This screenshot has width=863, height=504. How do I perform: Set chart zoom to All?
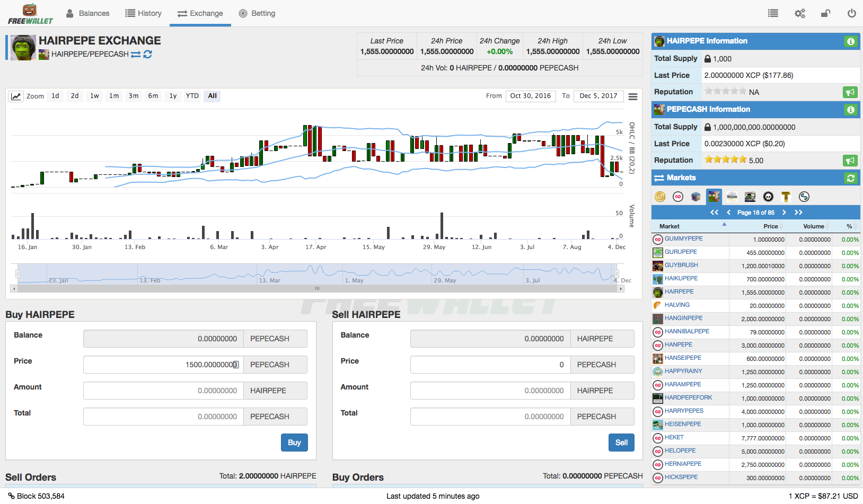(212, 96)
